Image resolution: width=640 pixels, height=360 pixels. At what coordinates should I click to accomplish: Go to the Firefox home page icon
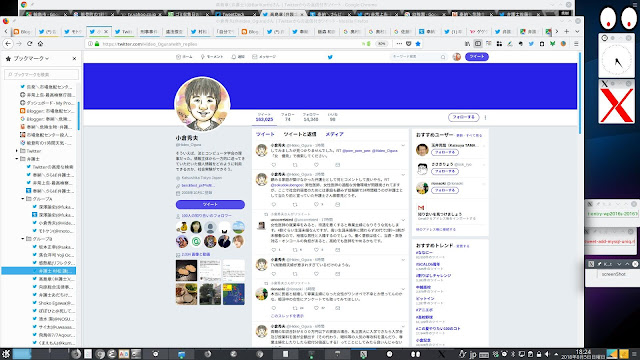(40, 44)
